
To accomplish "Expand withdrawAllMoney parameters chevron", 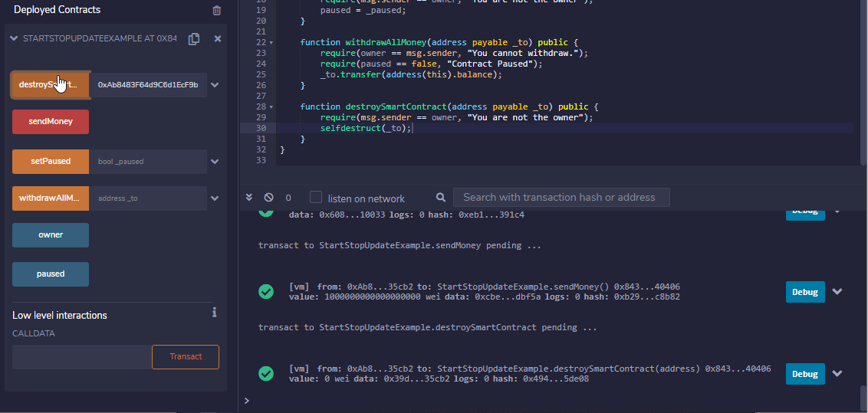I will coord(215,198).
